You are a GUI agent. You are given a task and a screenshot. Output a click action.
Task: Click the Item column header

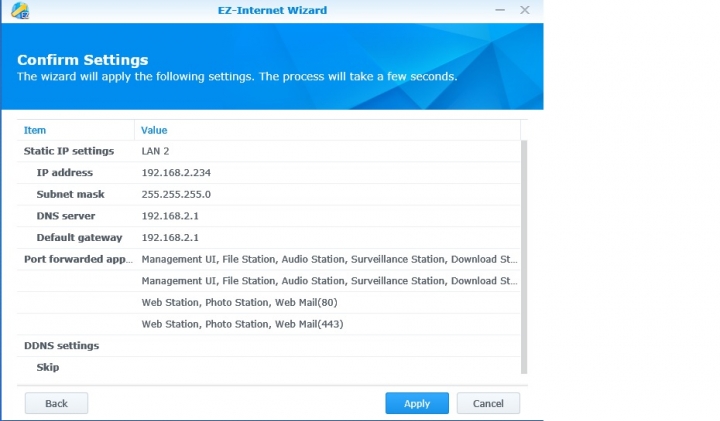click(76, 130)
